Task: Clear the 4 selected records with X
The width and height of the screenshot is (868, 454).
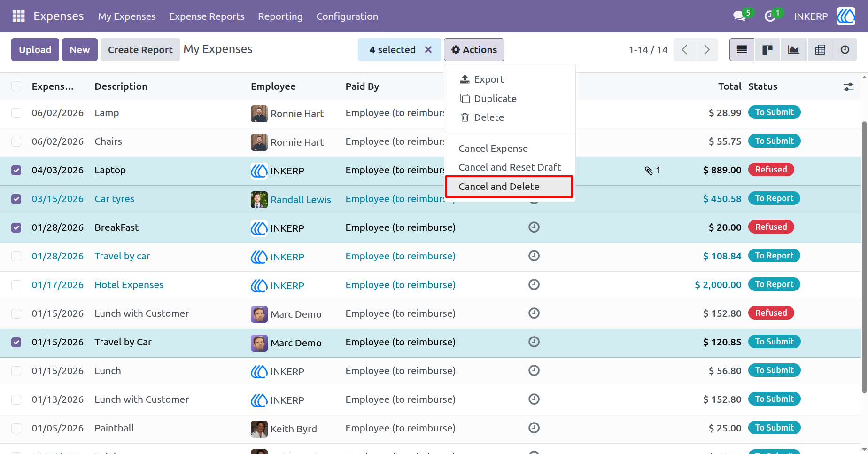Action: 428,49
